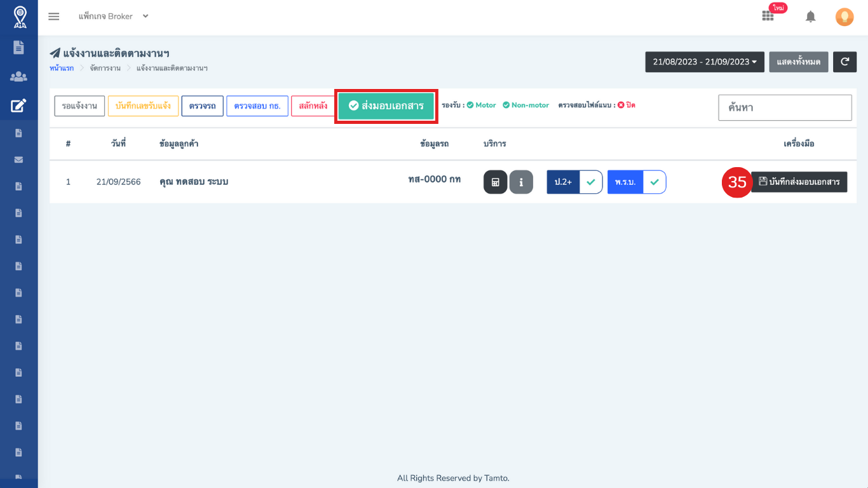
Task: Switch to the รอแจ้งงาน tab
Action: (x=79, y=106)
